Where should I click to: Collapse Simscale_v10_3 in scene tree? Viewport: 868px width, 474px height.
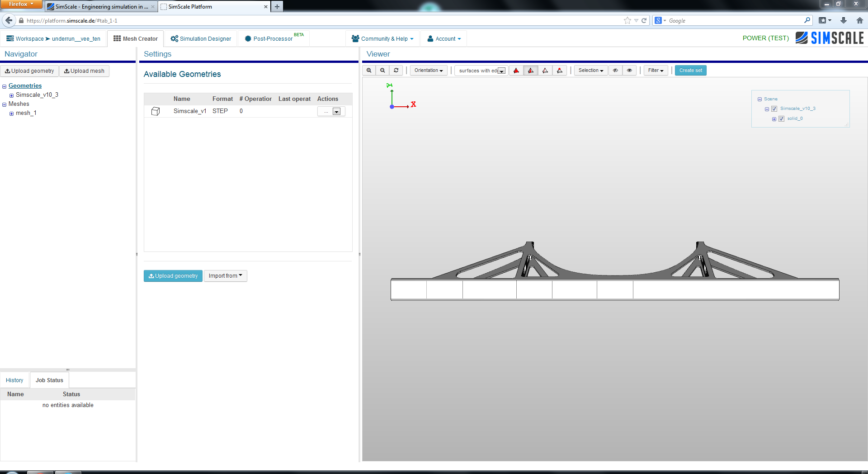point(767,109)
